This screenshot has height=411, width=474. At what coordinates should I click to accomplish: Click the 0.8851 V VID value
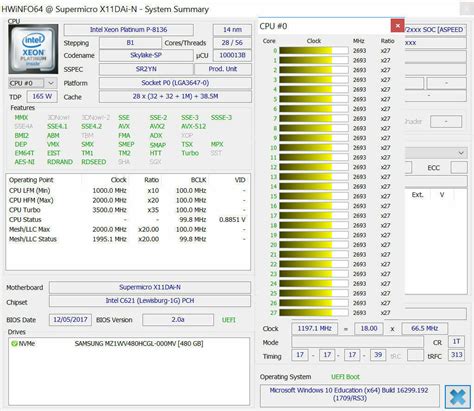pyautogui.click(x=232, y=220)
